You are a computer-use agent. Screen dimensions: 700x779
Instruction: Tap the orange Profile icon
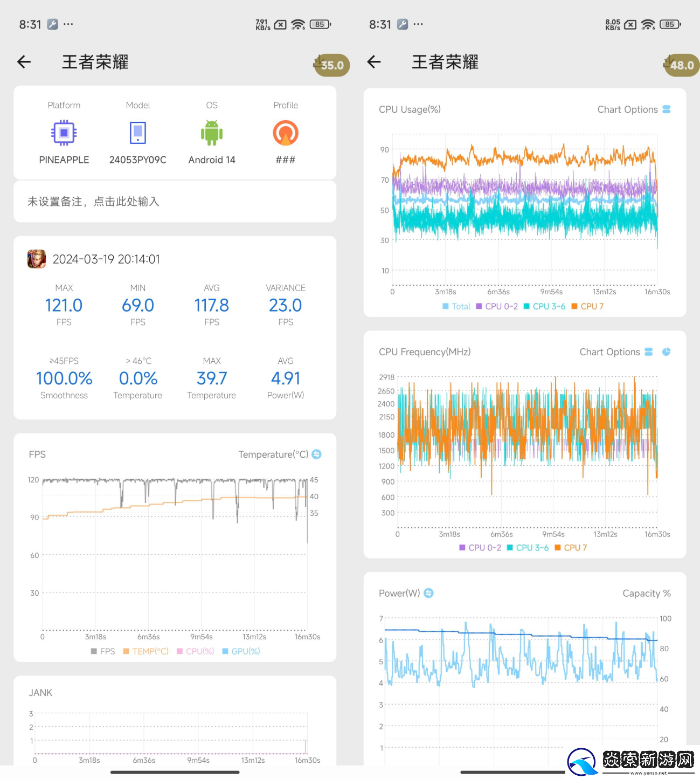(x=286, y=133)
